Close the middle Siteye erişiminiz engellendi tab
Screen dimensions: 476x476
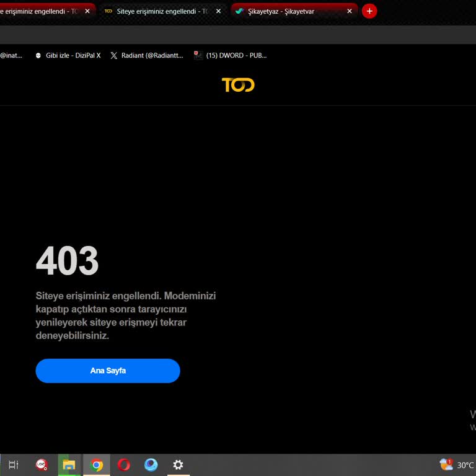pyautogui.click(x=218, y=11)
